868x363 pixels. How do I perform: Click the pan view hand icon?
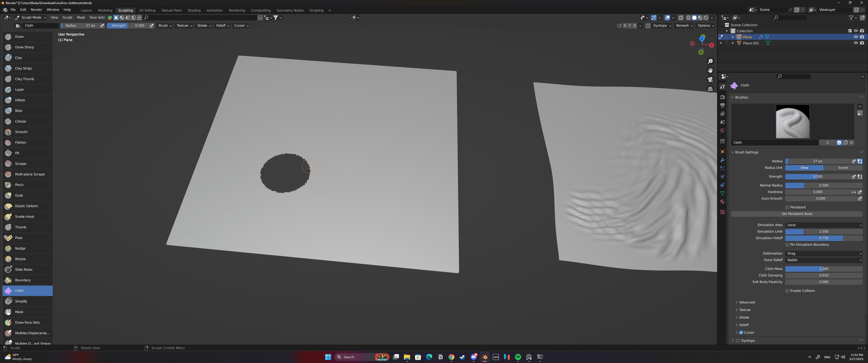pos(710,70)
